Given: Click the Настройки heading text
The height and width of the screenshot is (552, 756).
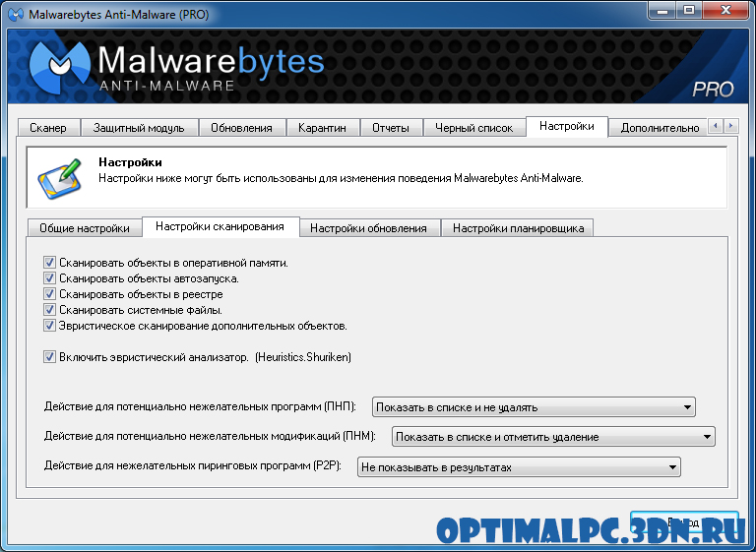Looking at the screenshot, I should click(130, 162).
